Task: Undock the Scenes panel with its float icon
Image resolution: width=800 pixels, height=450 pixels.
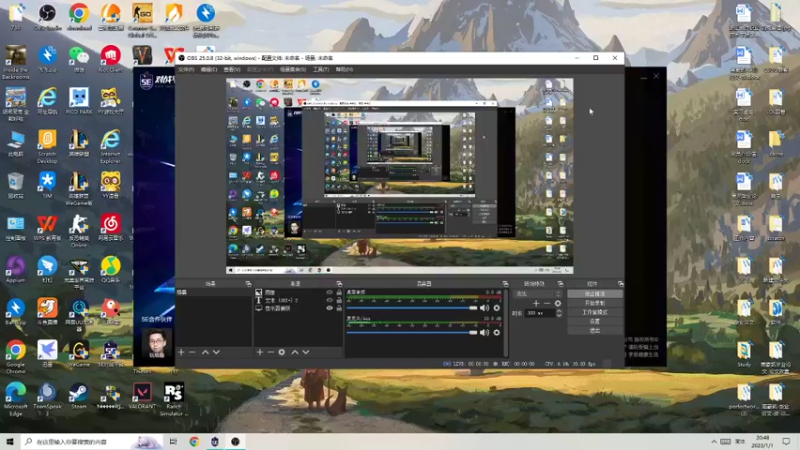Action: tap(248, 284)
